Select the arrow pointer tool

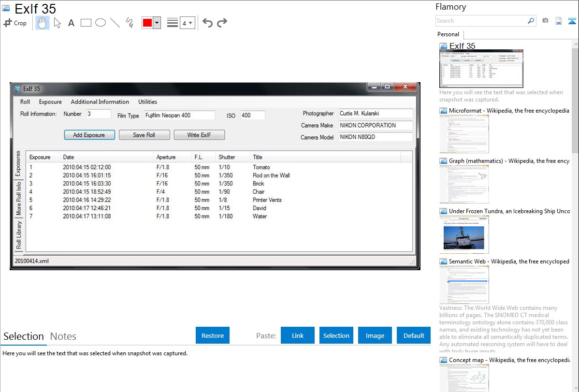pos(57,23)
